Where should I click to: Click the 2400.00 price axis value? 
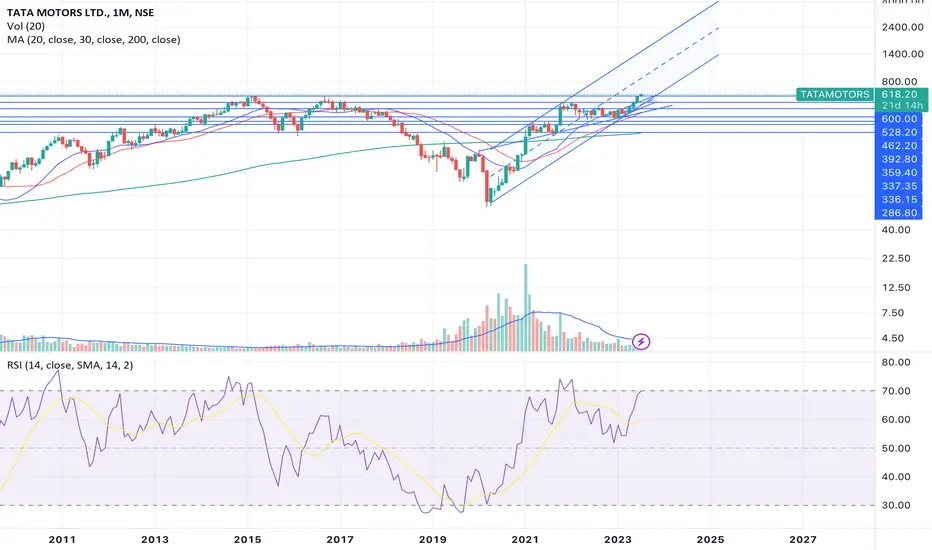[x=902, y=27]
